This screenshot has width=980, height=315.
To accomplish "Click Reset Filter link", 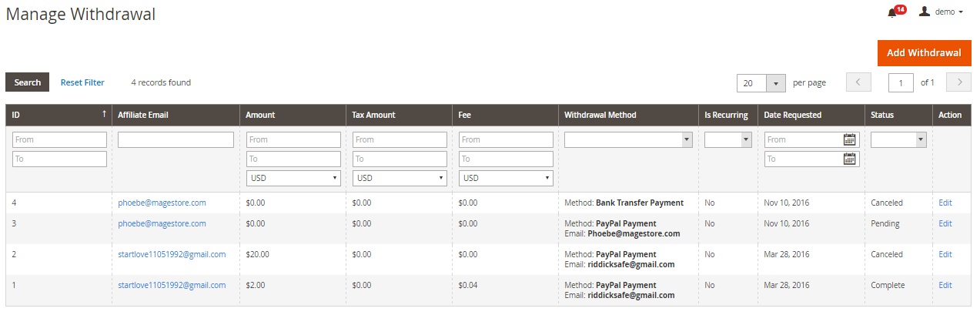I will click(82, 82).
